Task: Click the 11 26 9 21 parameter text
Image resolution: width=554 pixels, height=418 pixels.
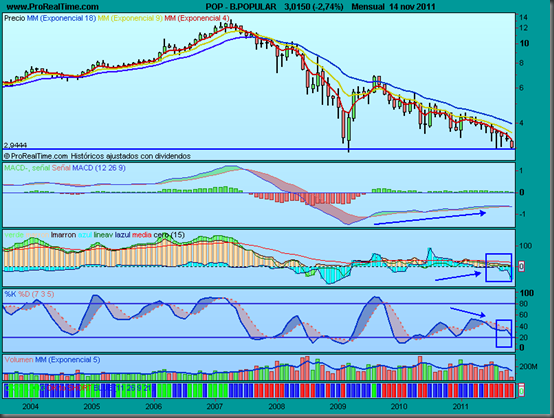Action: [x=134, y=388]
